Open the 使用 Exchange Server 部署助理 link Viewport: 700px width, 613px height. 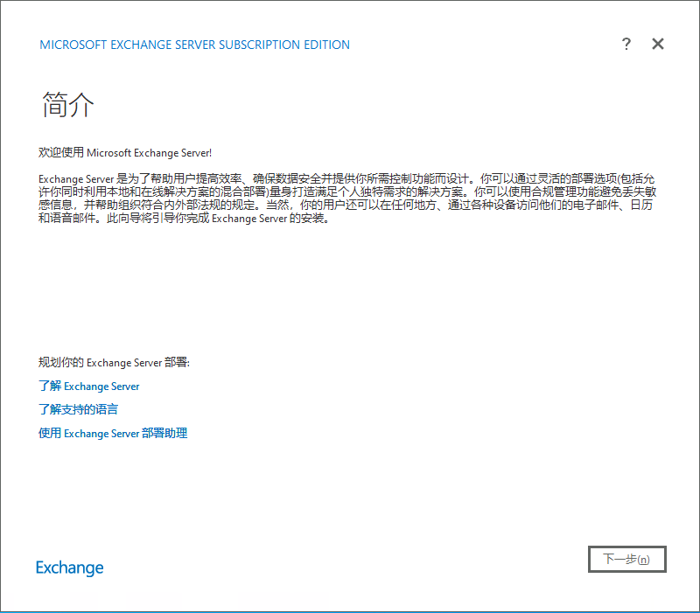tap(113, 433)
